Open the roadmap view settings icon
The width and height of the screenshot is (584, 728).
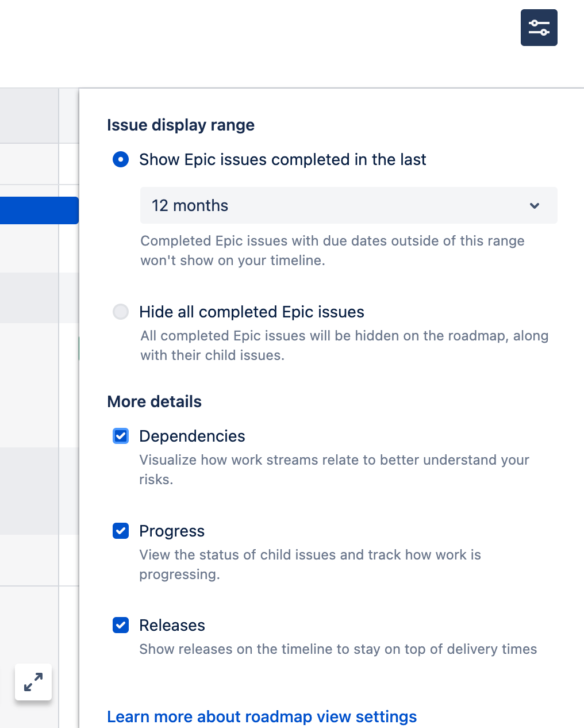pyautogui.click(x=539, y=28)
